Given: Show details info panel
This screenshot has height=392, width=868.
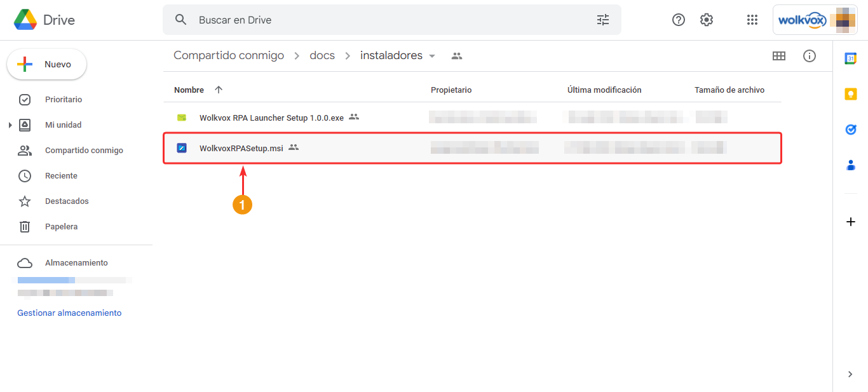Looking at the screenshot, I should 810,56.
